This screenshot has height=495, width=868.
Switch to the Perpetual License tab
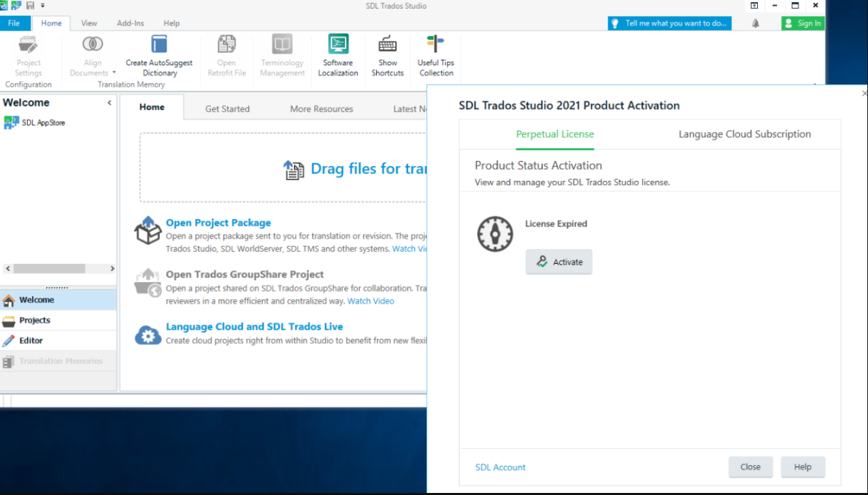click(x=554, y=134)
